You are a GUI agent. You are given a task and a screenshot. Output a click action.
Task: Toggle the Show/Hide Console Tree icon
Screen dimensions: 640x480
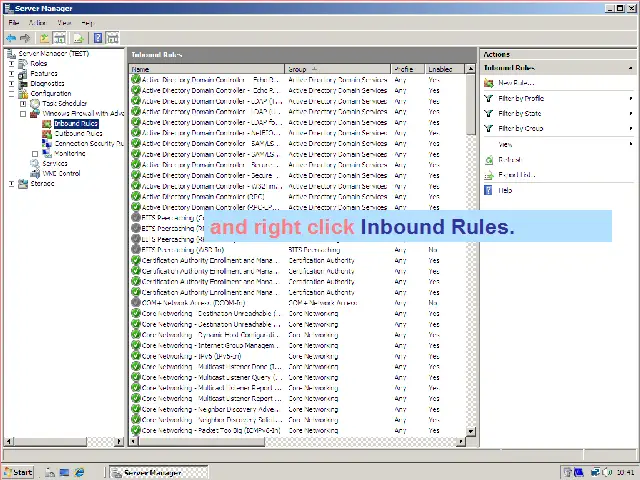[x=60, y=38]
